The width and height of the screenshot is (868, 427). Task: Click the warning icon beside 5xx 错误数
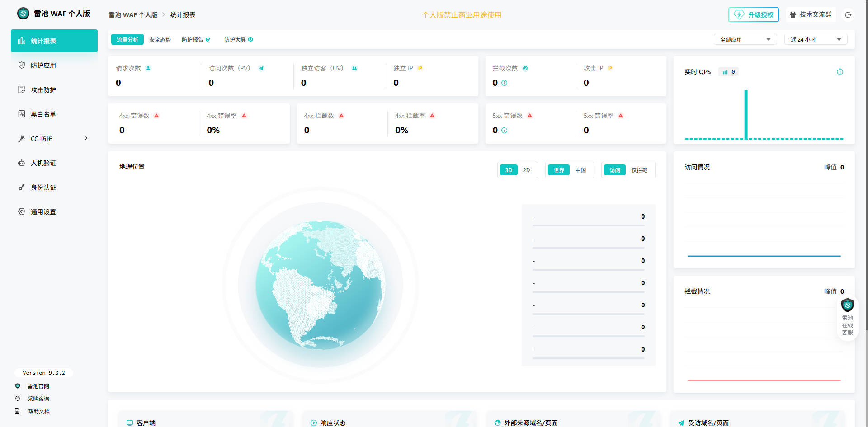[530, 116]
